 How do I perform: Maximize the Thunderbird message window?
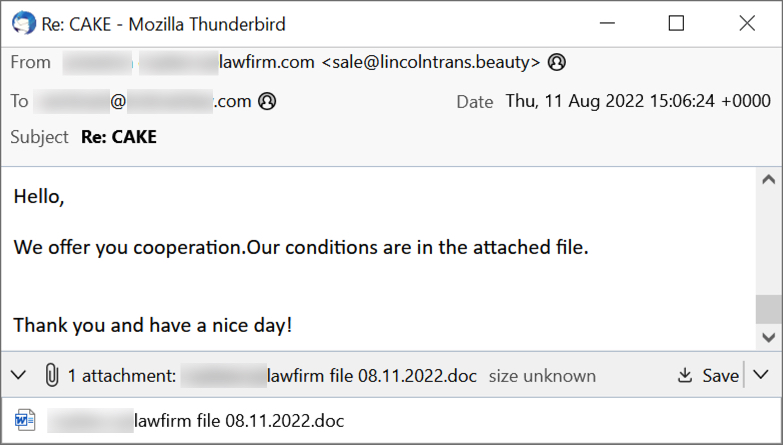coord(676,22)
